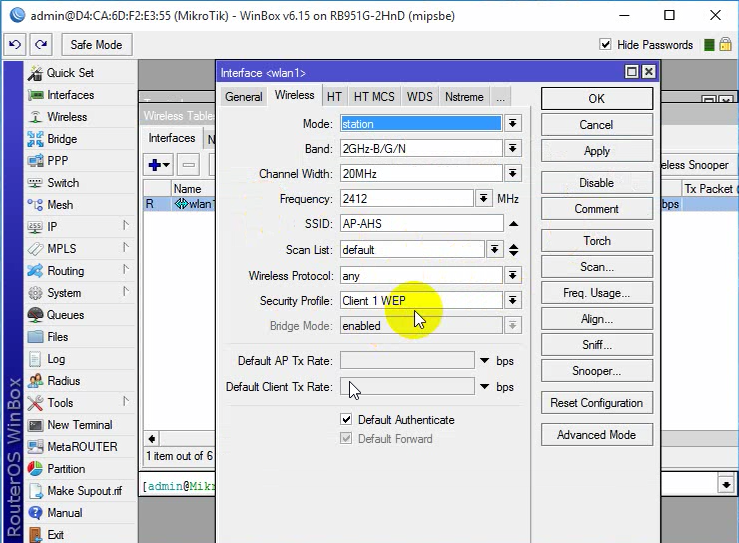Collapse the SSID field with up triangle
This screenshot has height=543, width=739.
pos(514,223)
